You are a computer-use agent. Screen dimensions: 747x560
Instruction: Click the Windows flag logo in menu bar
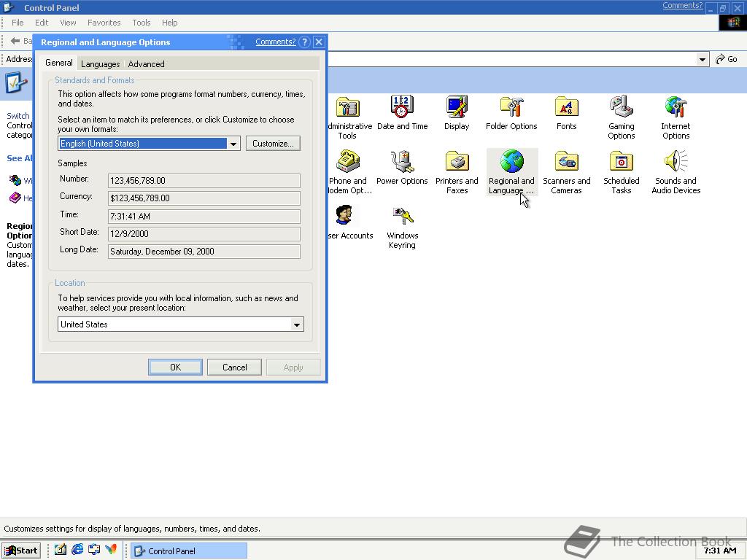732,23
